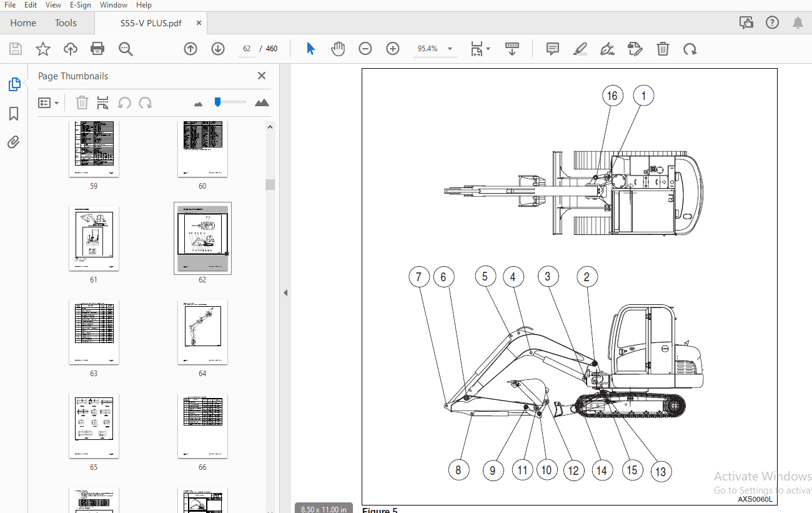Click the thumbnails panel scrollbar handle
The height and width of the screenshot is (513, 812).
click(270, 184)
